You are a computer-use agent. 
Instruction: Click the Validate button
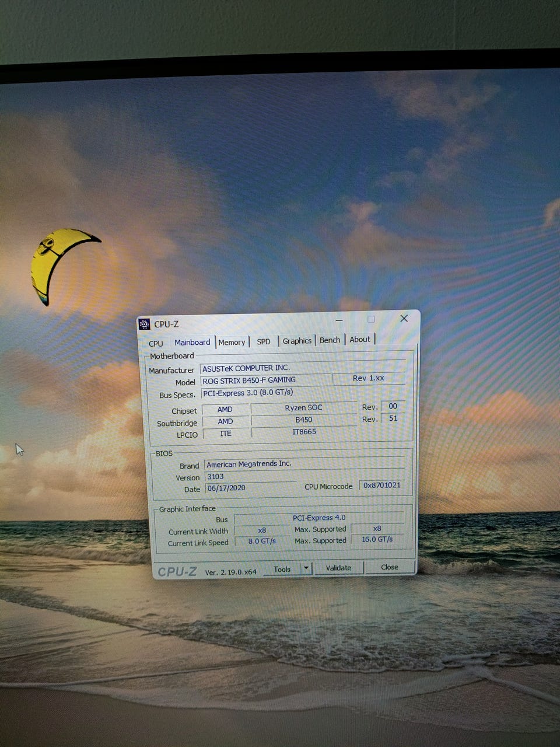(x=338, y=567)
